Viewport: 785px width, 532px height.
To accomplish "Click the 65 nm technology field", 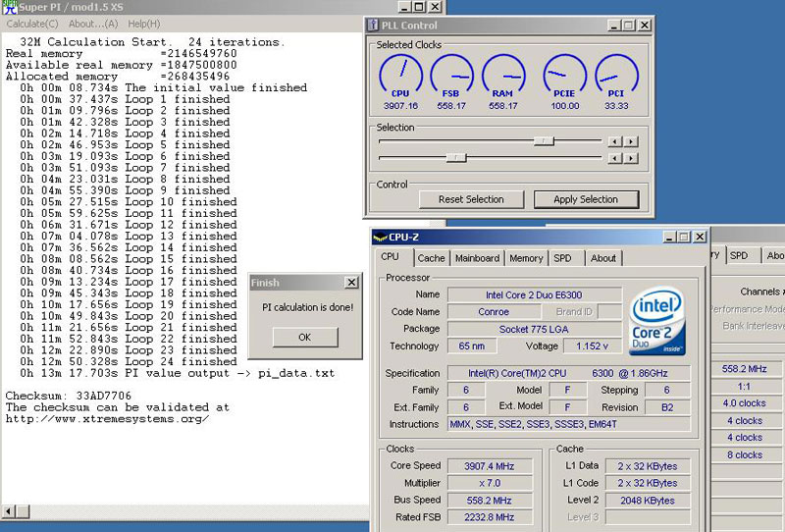I will point(472,346).
